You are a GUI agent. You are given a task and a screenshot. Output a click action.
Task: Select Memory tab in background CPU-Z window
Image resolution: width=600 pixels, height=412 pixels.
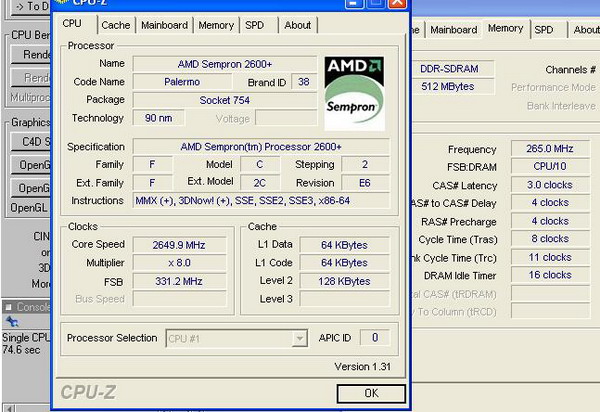[x=505, y=28]
